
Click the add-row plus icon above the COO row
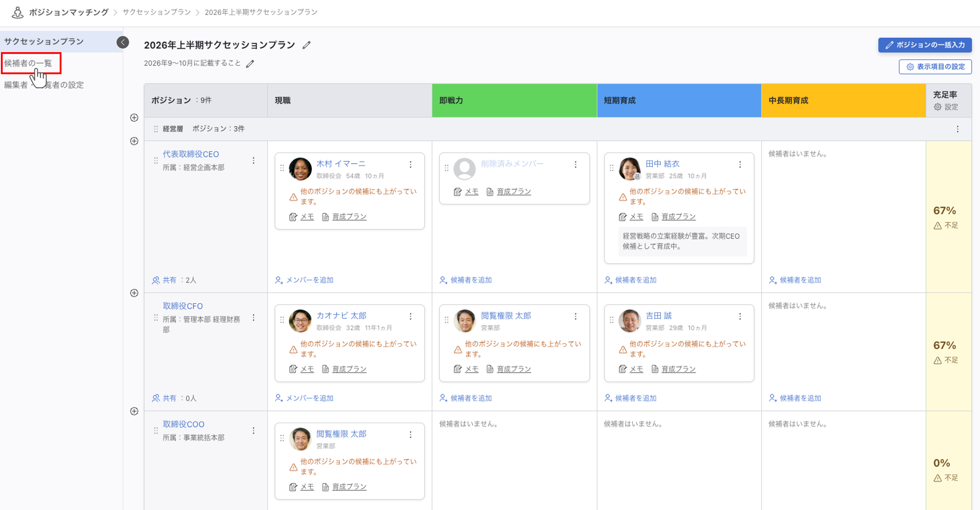pos(134,411)
